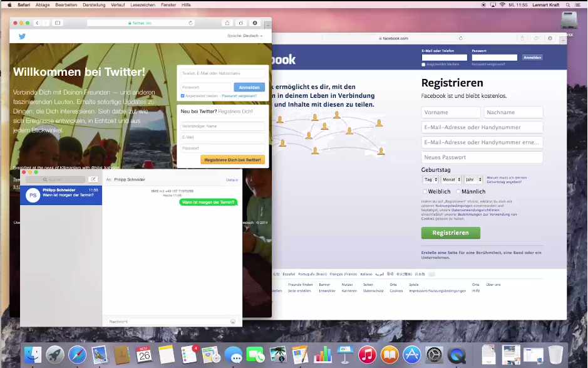This screenshot has height=368, width=588.
Task: Open the Numbers app in the Dock
Action: click(x=322, y=354)
